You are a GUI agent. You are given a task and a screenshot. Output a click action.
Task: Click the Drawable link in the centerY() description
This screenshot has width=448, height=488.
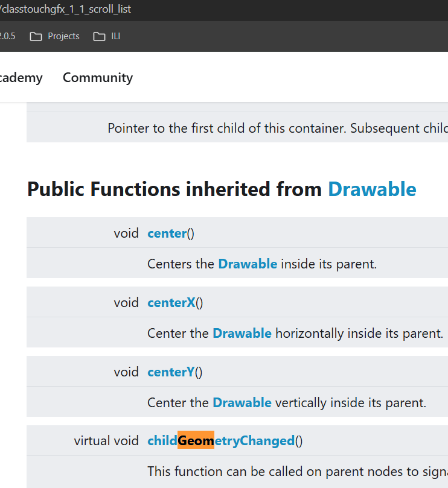(242, 402)
